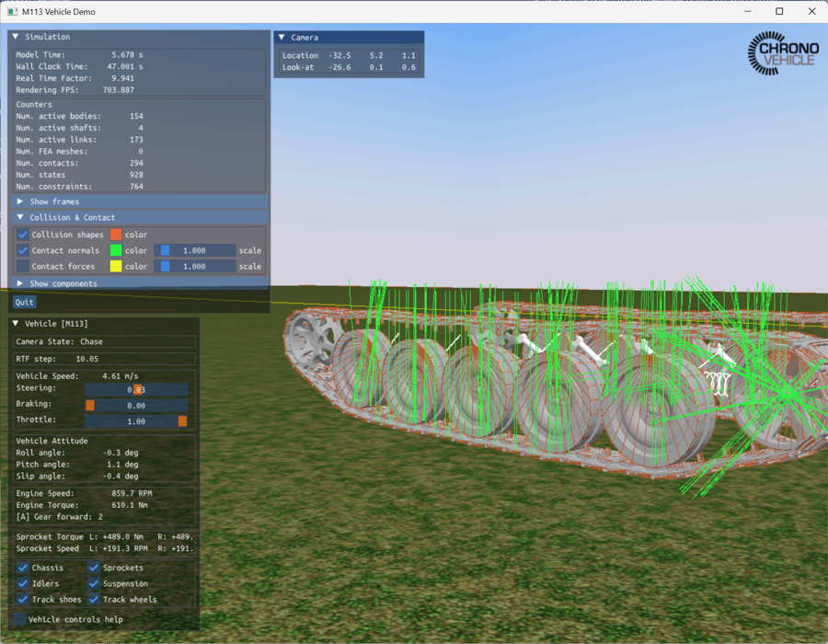Open the yellow Contact forces color swatch
This screenshot has width=828, height=644.
point(116,266)
